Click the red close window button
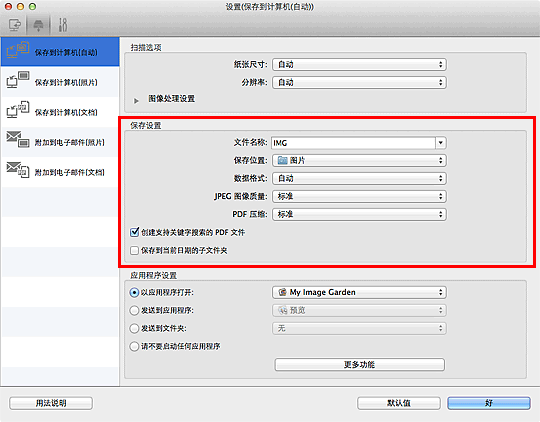Image resolution: width=540 pixels, height=422 pixels. (x=9, y=6)
